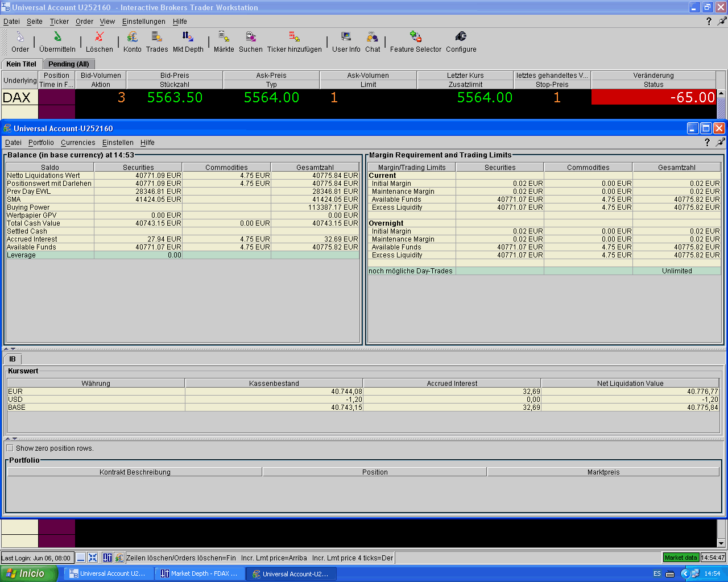728x582 pixels.
Task: Toggle Show zero position rows checkbox
Action: click(10, 448)
